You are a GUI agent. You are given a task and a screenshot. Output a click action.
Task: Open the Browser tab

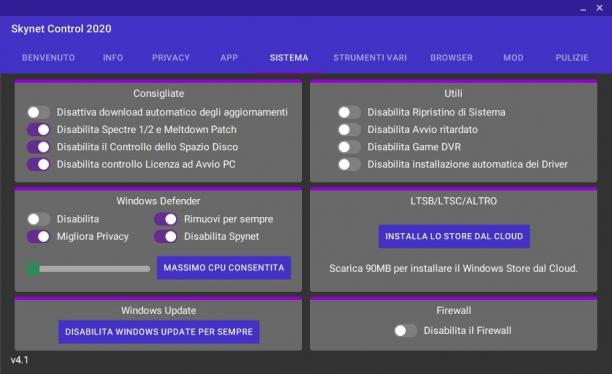[x=451, y=58]
